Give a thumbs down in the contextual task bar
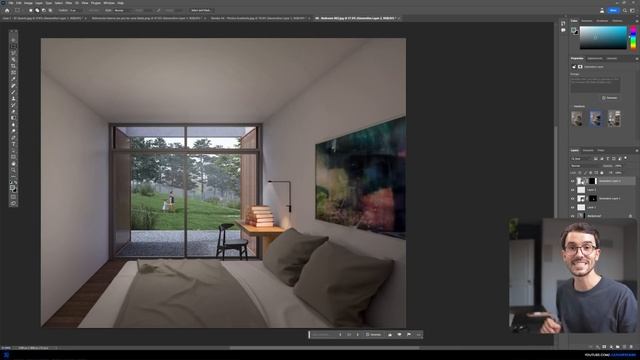The width and height of the screenshot is (640, 360). click(x=399, y=335)
